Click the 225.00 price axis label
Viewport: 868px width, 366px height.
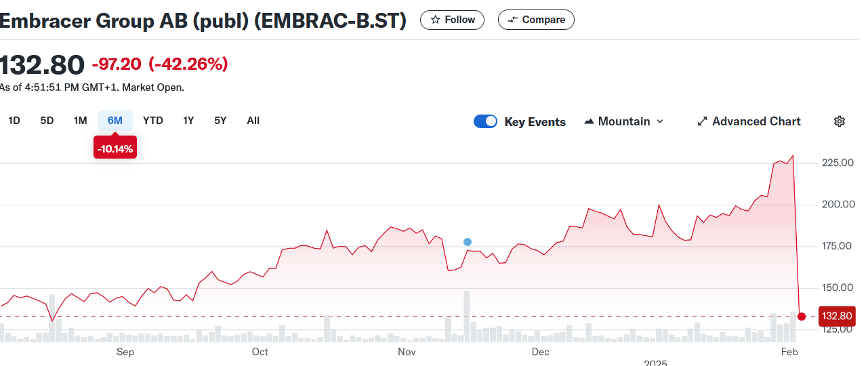point(836,163)
